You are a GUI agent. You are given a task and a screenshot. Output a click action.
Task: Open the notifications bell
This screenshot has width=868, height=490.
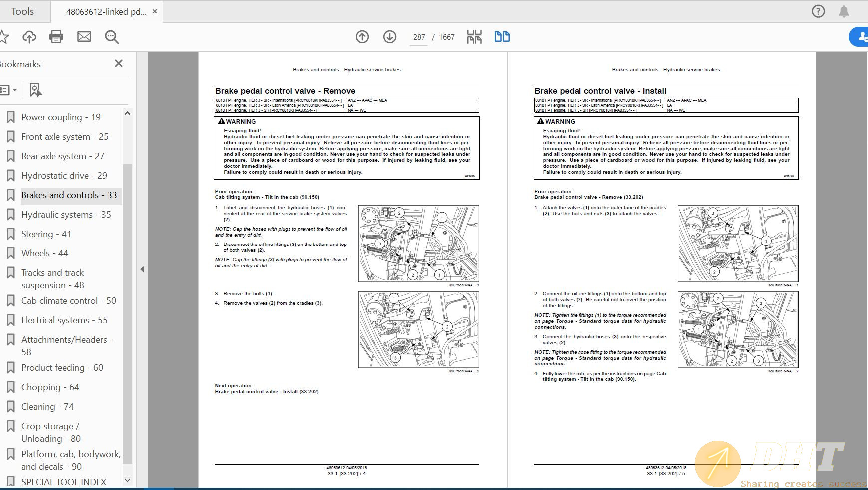844,11
